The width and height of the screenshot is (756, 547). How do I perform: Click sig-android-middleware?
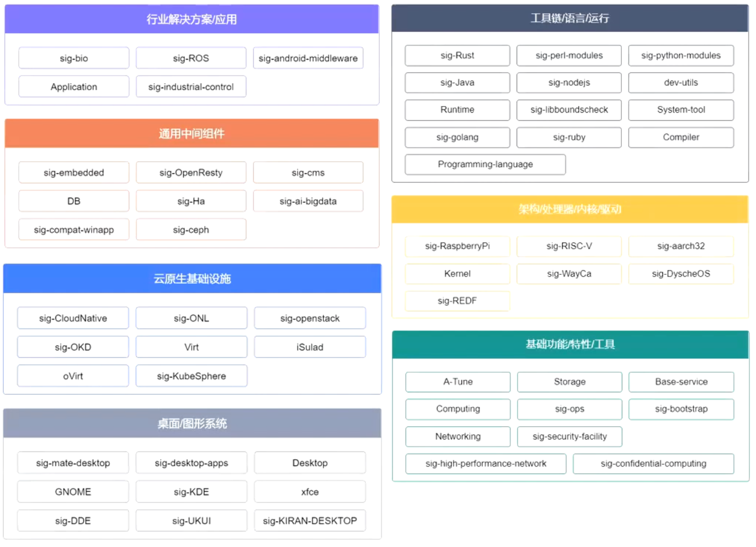308,58
